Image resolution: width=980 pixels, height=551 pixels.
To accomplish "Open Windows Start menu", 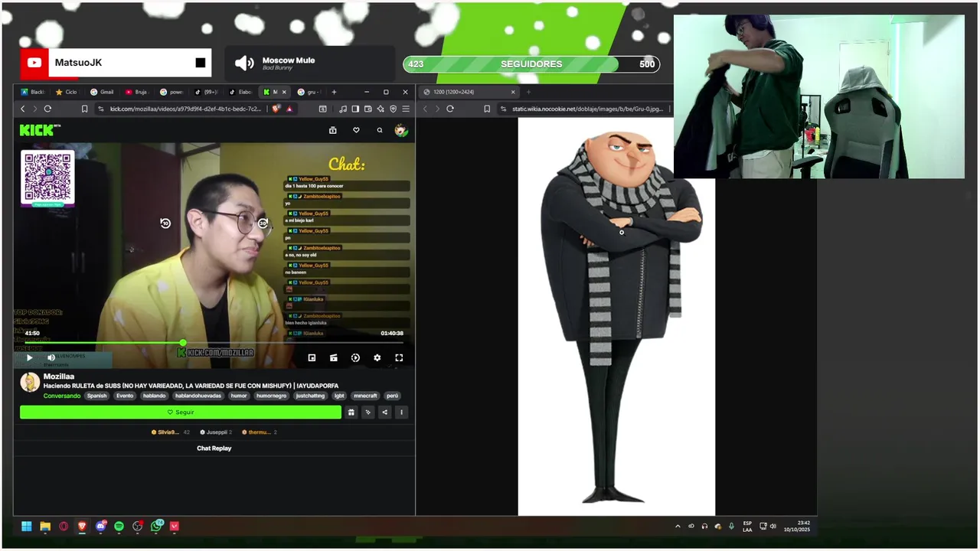I will click(x=27, y=526).
